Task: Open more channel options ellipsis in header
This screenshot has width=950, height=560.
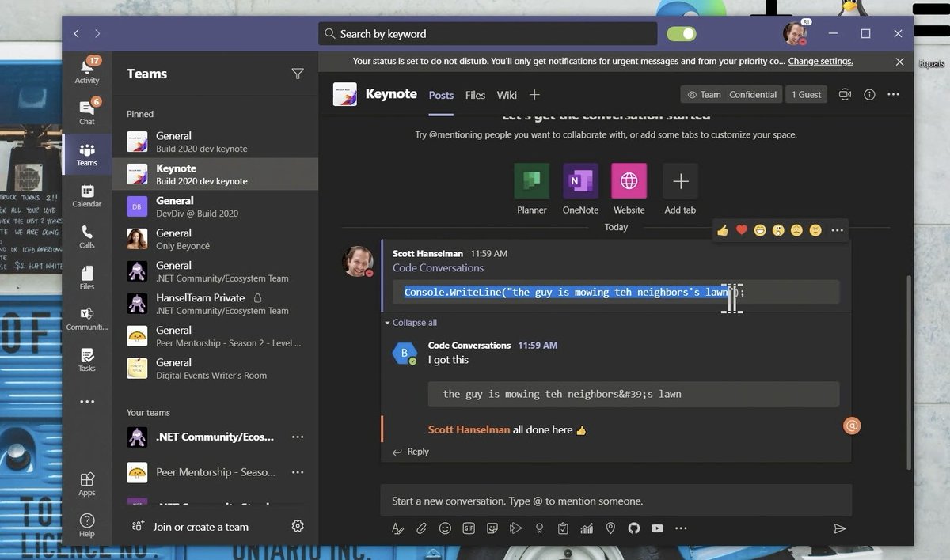Action: 894,95
